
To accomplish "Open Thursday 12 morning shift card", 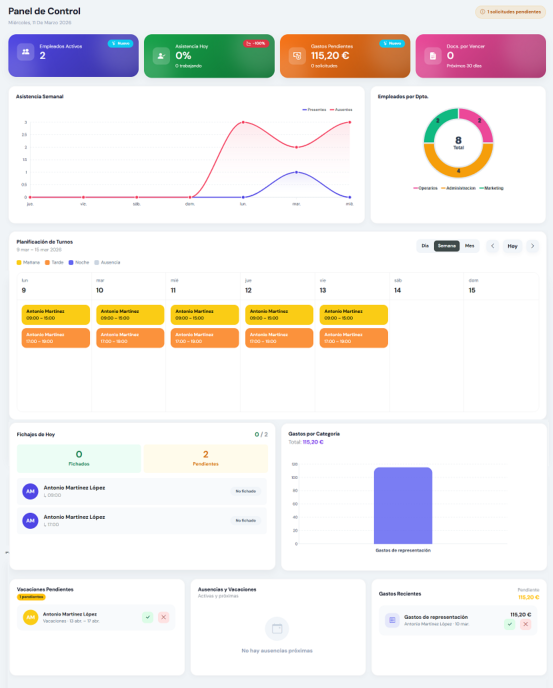I will point(279,315).
